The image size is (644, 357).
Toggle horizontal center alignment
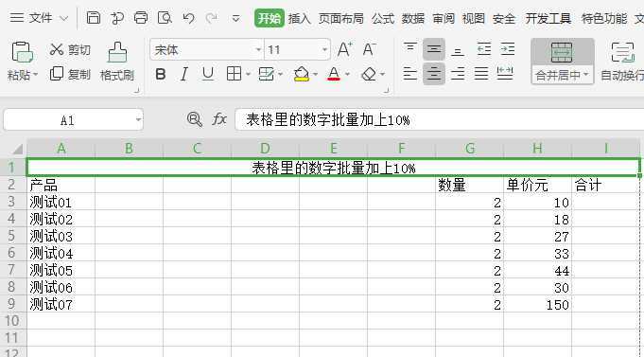(x=434, y=74)
